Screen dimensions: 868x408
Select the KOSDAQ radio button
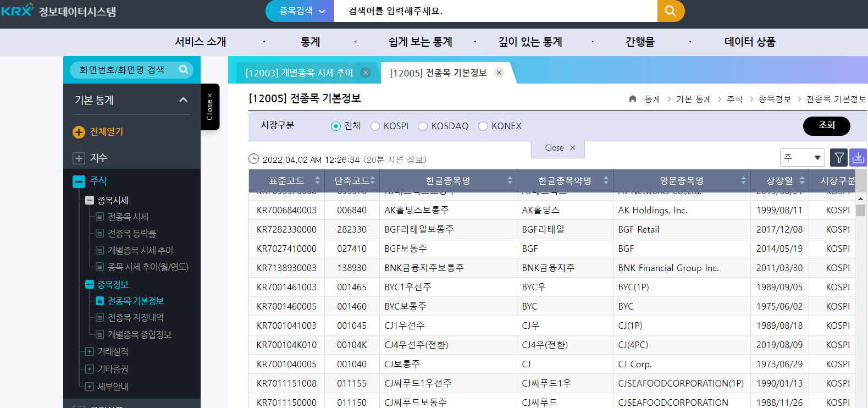coord(423,126)
